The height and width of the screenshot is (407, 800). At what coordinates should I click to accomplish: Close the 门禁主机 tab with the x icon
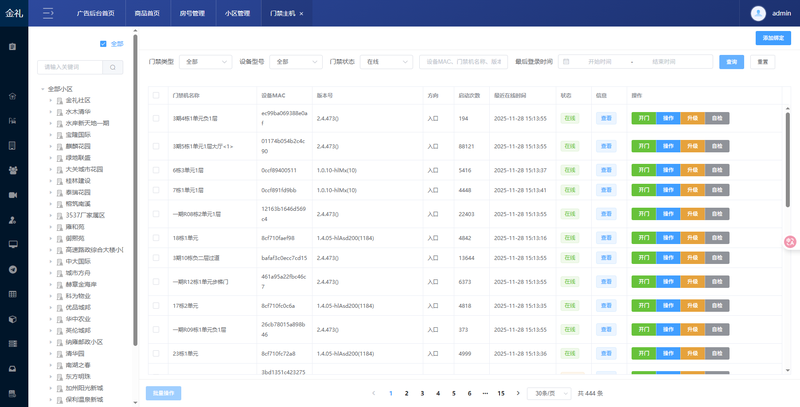click(x=301, y=14)
